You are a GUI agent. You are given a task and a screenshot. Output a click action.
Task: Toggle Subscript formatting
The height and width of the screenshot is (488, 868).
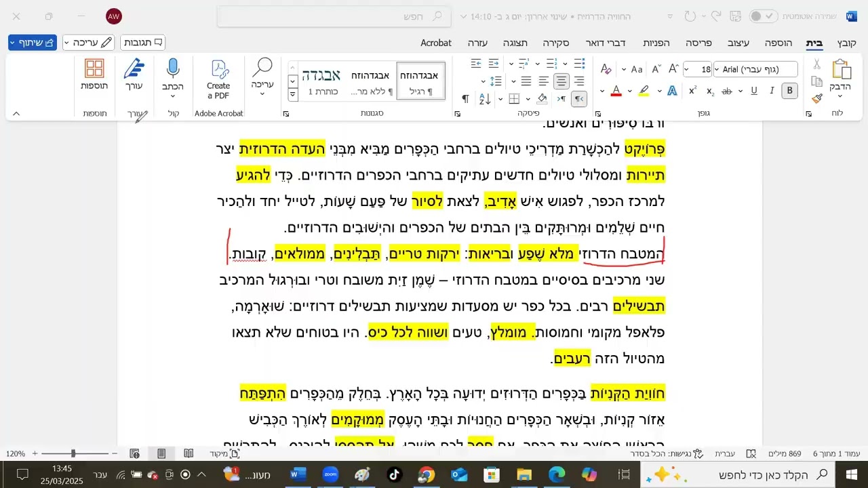click(x=710, y=91)
